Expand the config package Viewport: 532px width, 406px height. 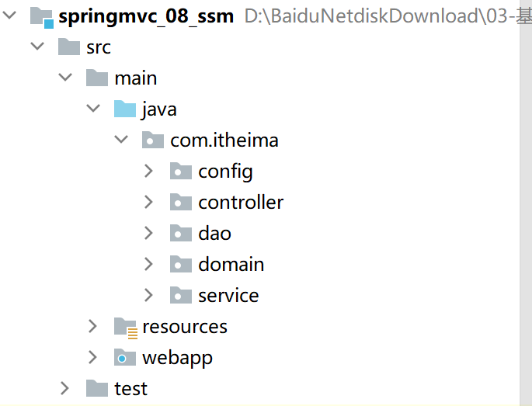[x=149, y=172]
